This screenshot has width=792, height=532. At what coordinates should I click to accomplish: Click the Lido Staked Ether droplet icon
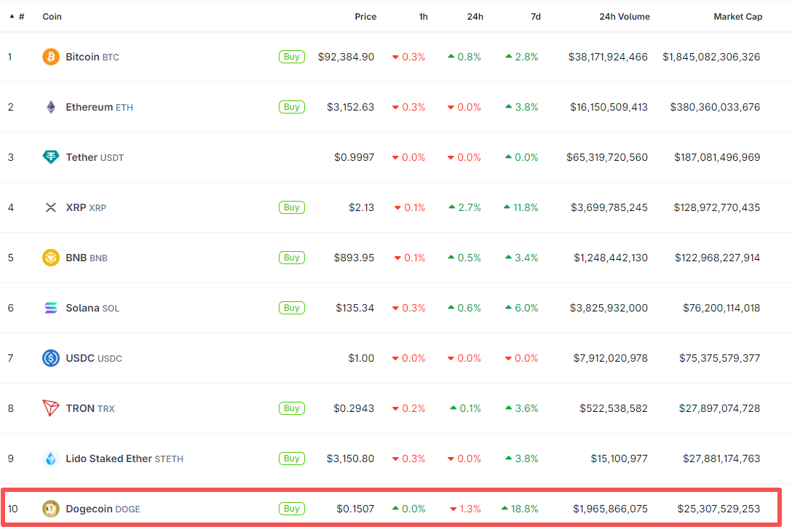pos(49,458)
